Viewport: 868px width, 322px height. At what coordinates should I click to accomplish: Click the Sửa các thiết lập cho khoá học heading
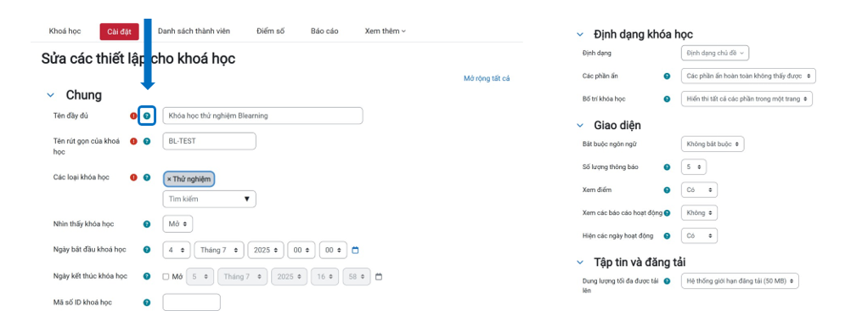point(138,59)
